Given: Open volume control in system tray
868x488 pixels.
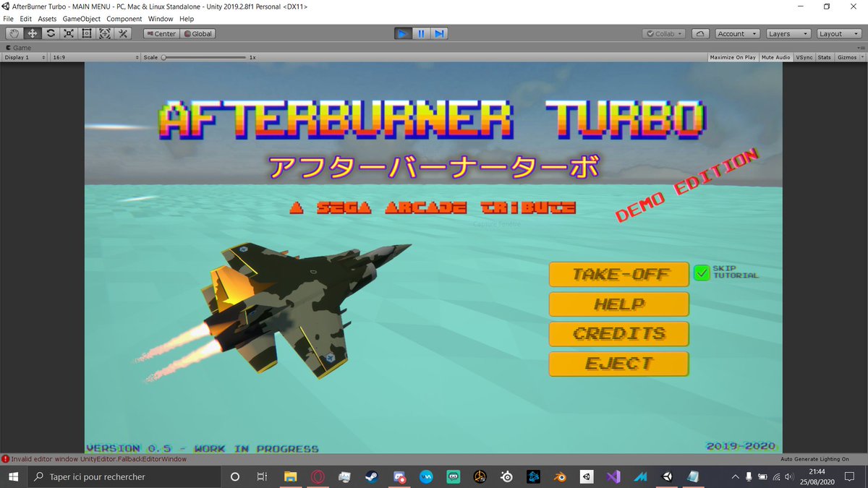Looking at the screenshot, I should pos(791,476).
